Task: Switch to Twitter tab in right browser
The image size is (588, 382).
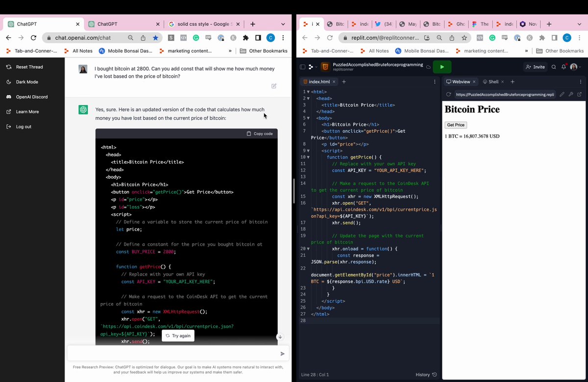Action: point(385,24)
